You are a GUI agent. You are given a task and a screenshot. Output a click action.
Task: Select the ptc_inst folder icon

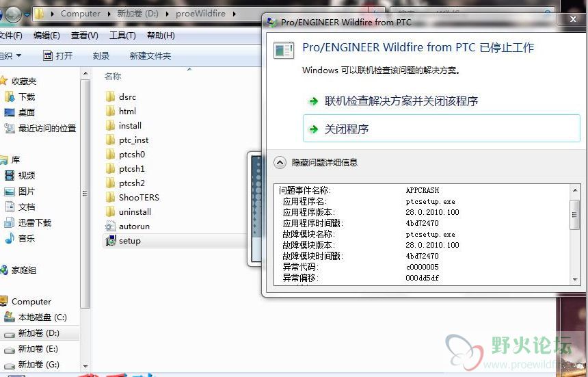coord(110,140)
